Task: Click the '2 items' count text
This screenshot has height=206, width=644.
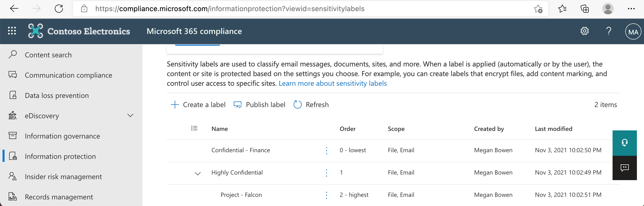Action: [x=605, y=105]
